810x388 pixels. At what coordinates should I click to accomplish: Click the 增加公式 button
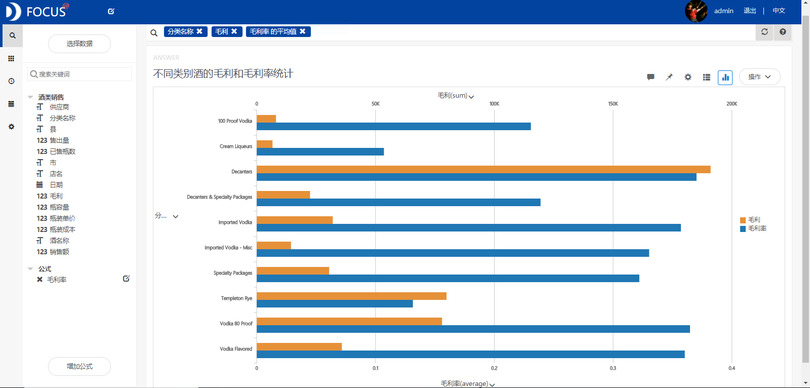[80, 366]
